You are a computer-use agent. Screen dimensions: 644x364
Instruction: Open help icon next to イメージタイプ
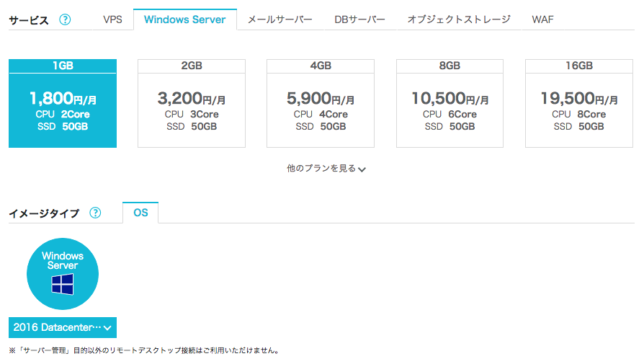point(95,213)
